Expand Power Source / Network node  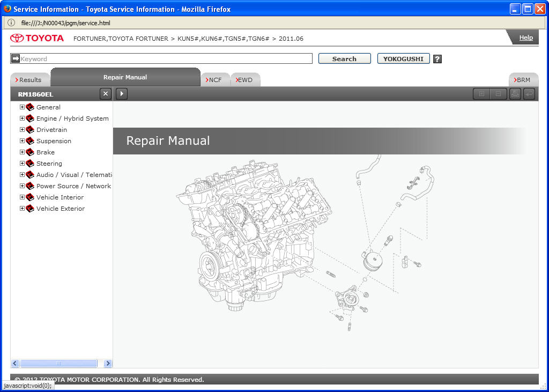[22, 186]
